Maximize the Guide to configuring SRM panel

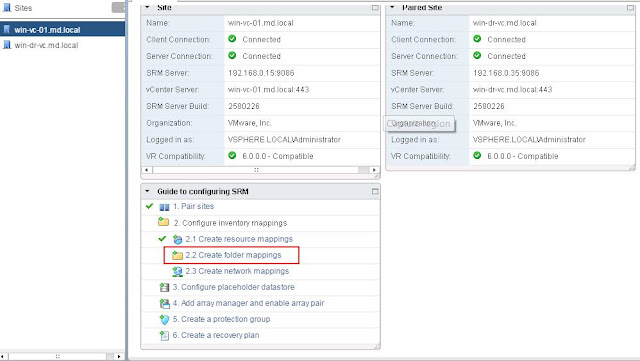[375, 192]
